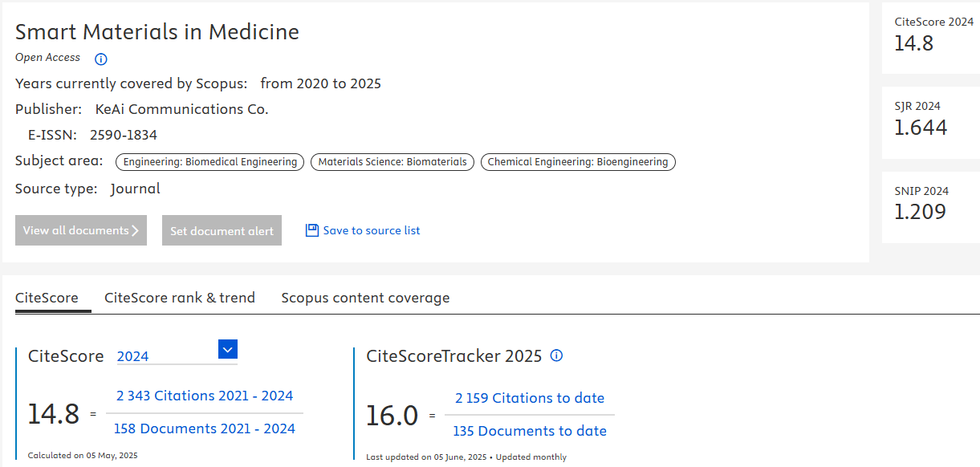Image resolution: width=980 pixels, height=467 pixels.
Task: Click the Set document alert button
Action: [x=222, y=230]
